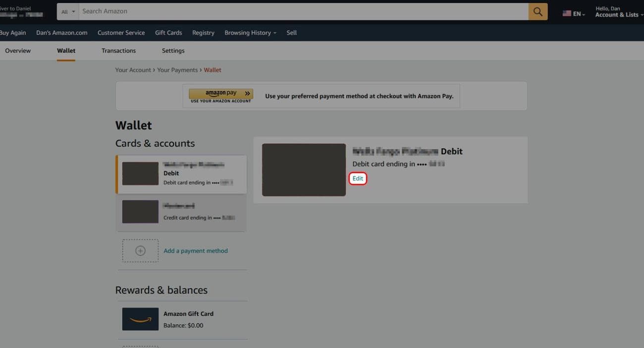
Task: Expand the Browsing History dropdown
Action: coord(250,33)
